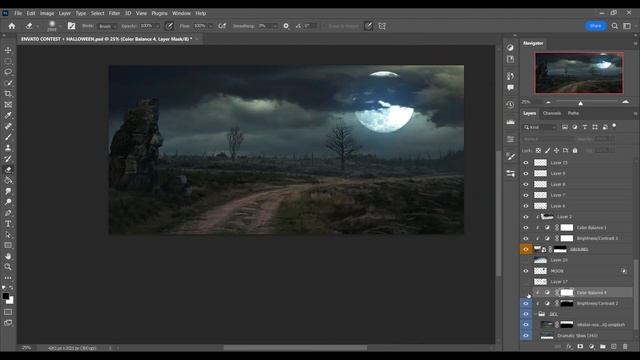
Task: Click the Home icon in options bar
Action: coord(12,26)
